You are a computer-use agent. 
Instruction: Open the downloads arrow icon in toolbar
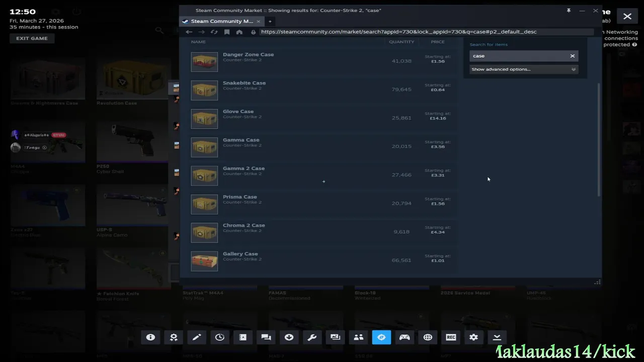pos(289,337)
